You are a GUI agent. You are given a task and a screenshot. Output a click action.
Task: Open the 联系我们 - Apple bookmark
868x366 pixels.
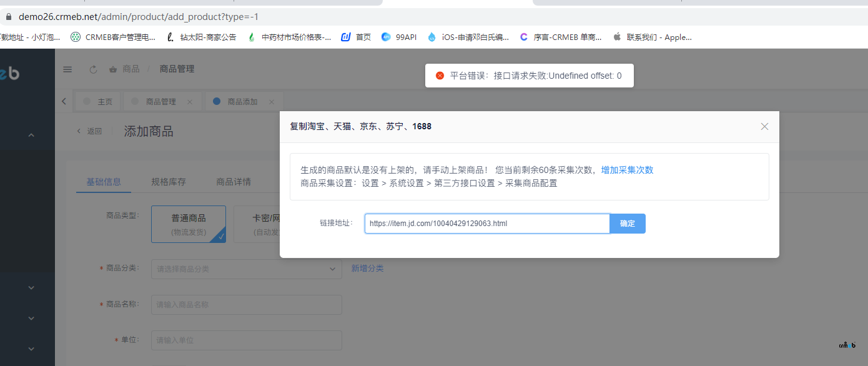coord(653,37)
